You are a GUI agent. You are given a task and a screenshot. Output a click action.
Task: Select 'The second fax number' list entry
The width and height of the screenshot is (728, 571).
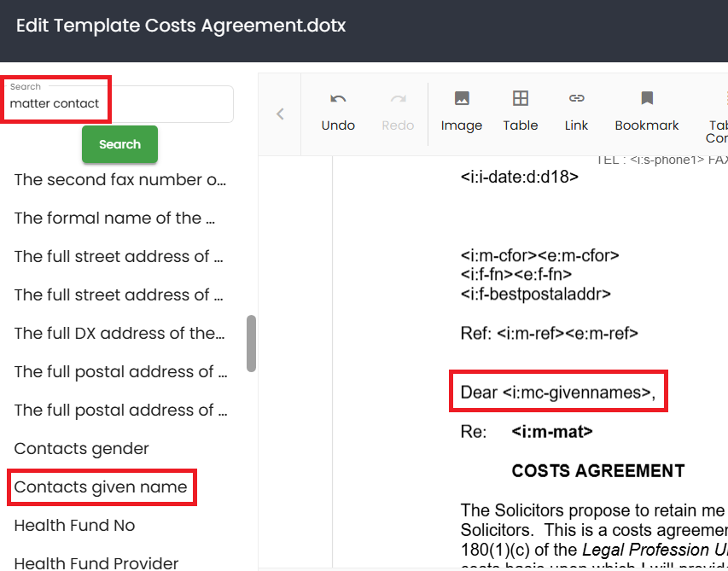point(120,180)
